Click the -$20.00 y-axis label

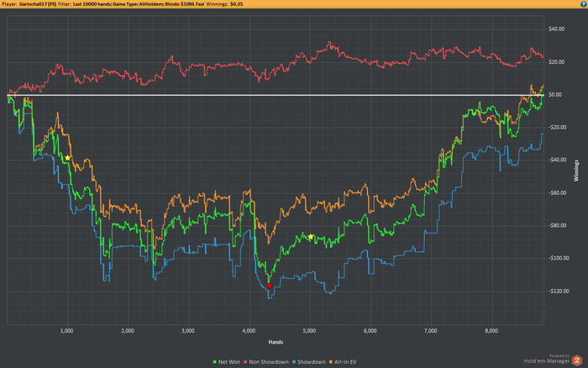(557, 128)
